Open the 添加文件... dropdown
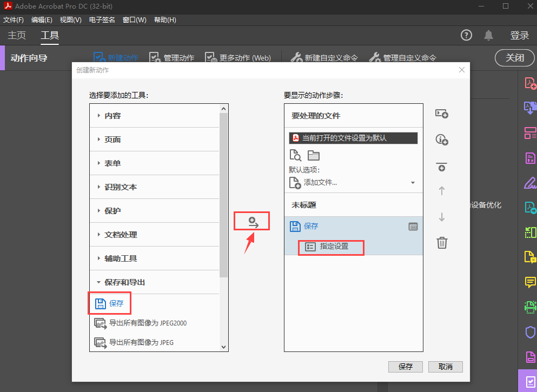The image size is (537, 392). (413, 183)
